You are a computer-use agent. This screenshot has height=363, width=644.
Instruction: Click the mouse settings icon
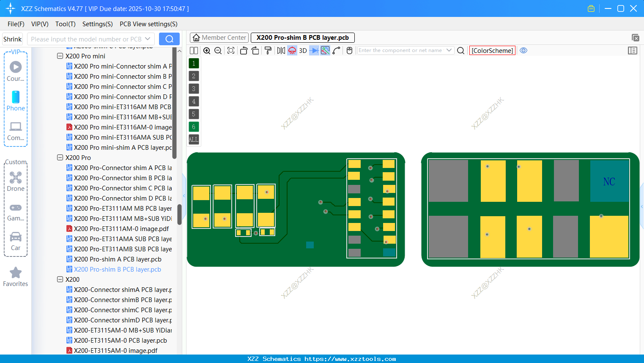349,50
